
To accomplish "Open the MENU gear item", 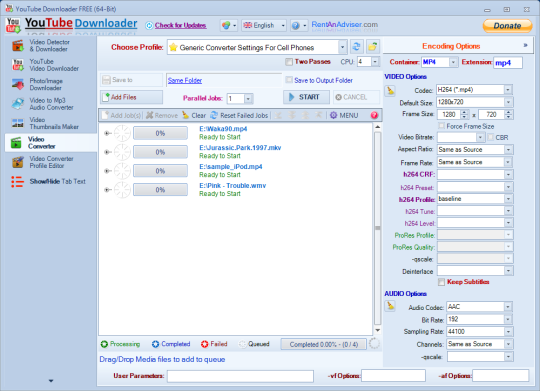I will click(344, 115).
